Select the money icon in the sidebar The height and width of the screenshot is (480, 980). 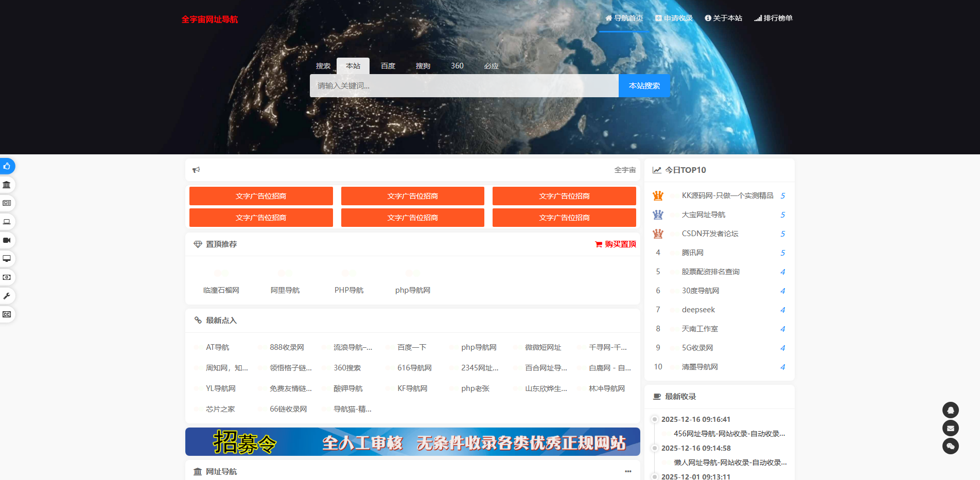[7, 277]
